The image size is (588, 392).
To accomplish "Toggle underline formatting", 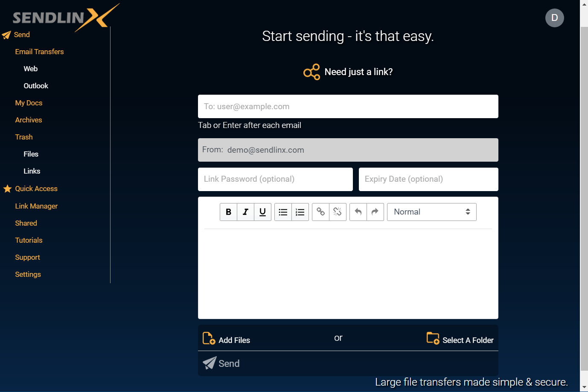I will 262,212.
